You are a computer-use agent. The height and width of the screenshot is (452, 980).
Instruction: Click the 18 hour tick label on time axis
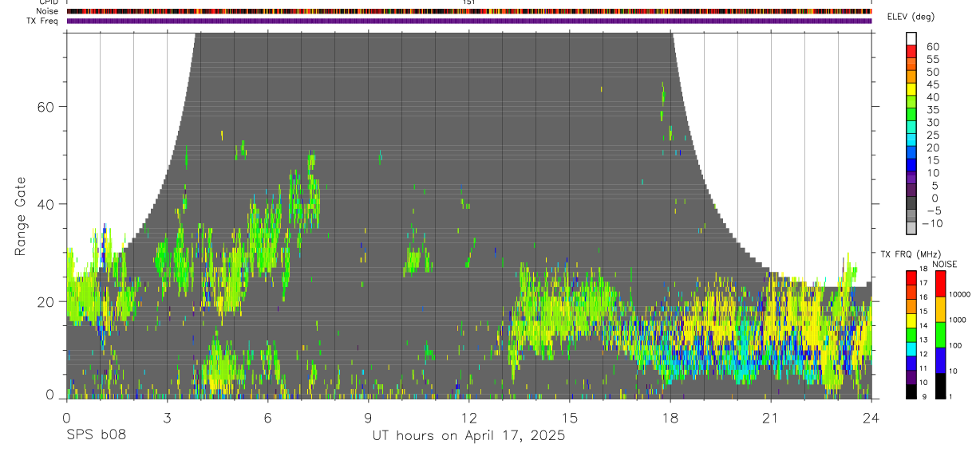click(x=670, y=418)
